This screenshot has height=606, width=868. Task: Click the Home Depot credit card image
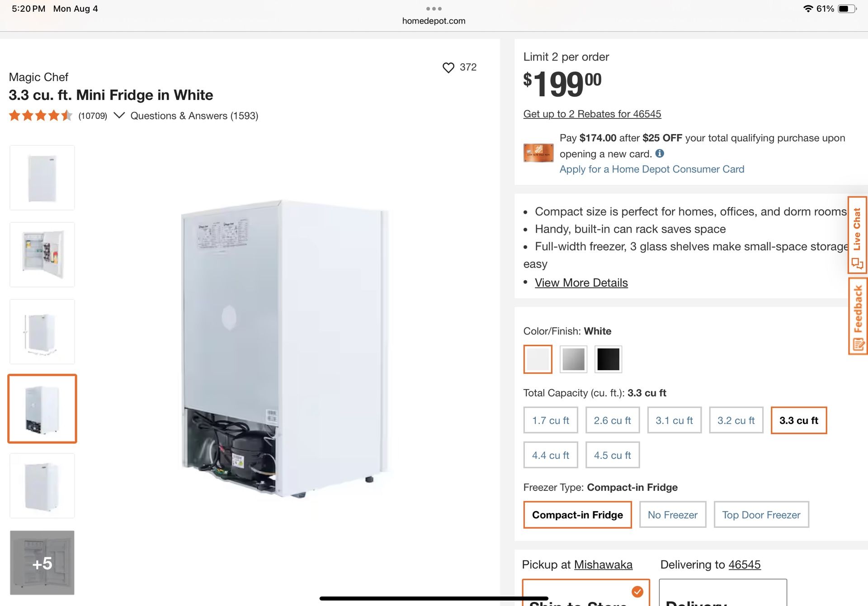click(x=538, y=152)
